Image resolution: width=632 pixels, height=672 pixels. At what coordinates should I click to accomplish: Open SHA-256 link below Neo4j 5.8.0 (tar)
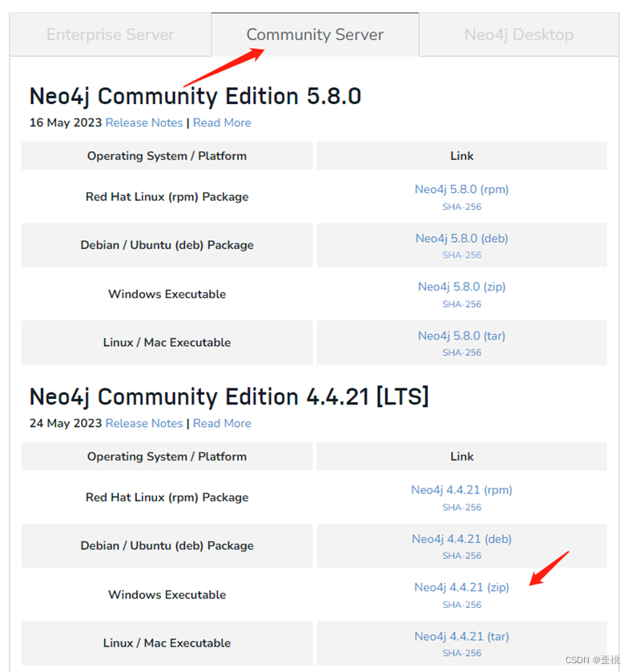point(462,352)
